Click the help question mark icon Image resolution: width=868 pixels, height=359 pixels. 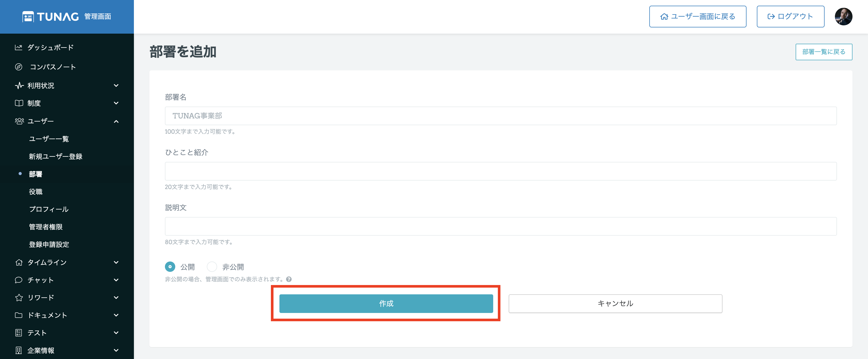click(289, 279)
